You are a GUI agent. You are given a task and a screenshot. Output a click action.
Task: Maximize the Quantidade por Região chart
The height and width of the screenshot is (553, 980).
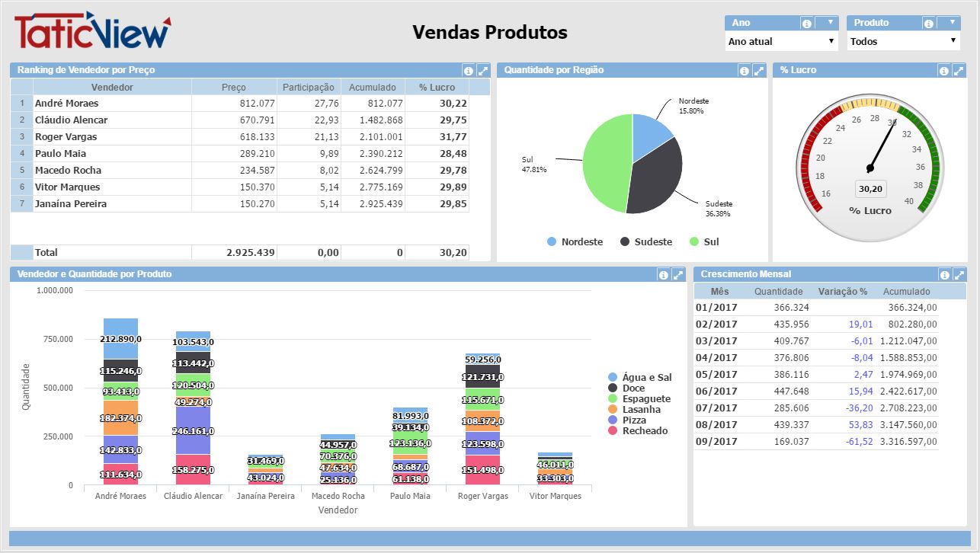pos(758,70)
